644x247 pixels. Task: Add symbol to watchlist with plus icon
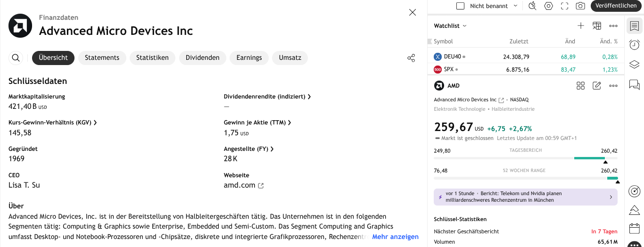point(581,26)
